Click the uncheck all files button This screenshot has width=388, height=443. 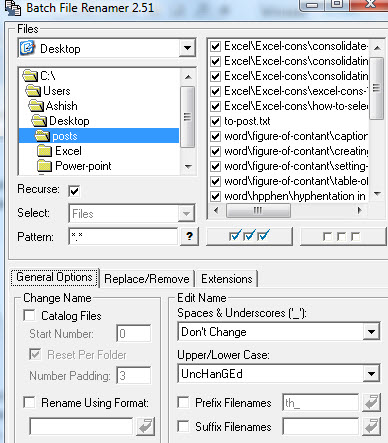click(343, 236)
